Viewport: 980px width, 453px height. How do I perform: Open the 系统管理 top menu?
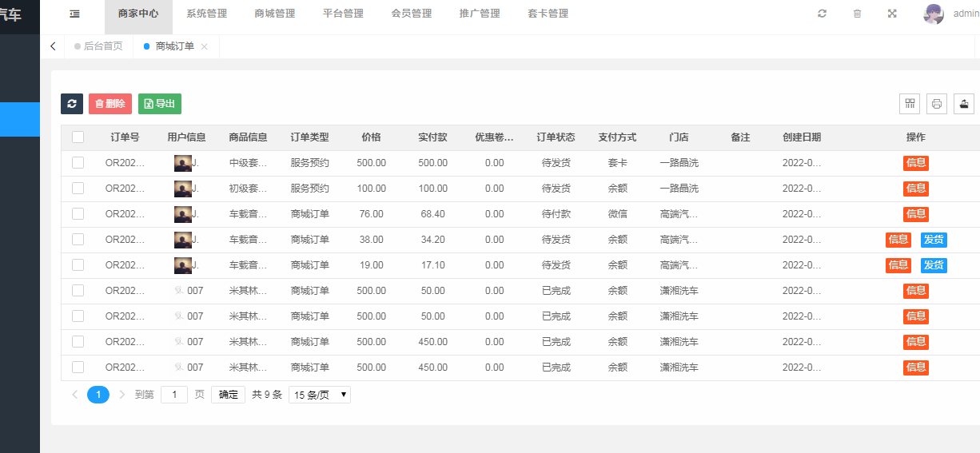tap(206, 14)
